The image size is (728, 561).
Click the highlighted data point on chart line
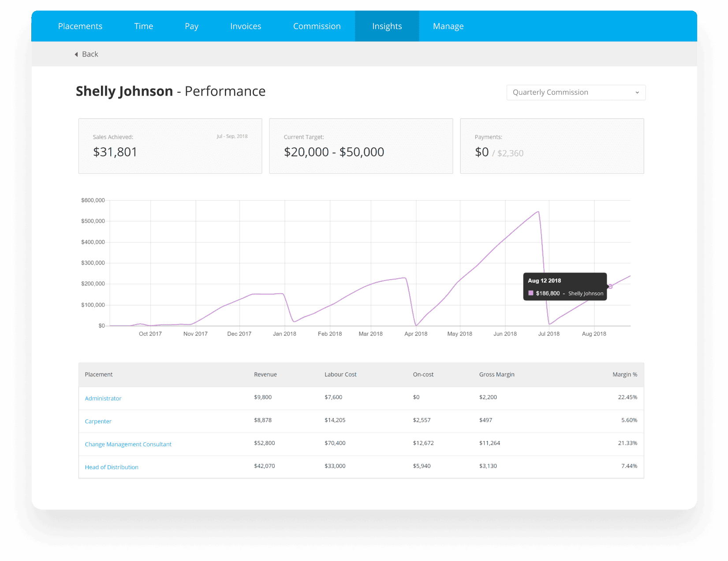tap(610, 287)
